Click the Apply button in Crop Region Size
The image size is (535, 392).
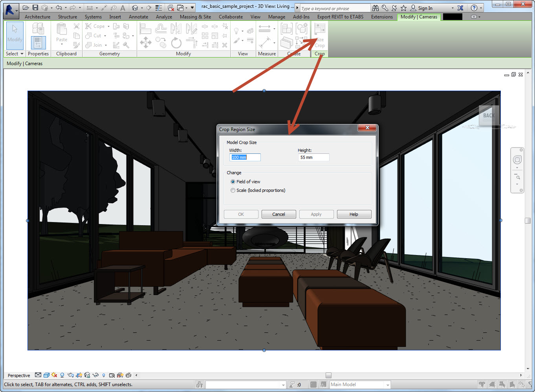316,214
